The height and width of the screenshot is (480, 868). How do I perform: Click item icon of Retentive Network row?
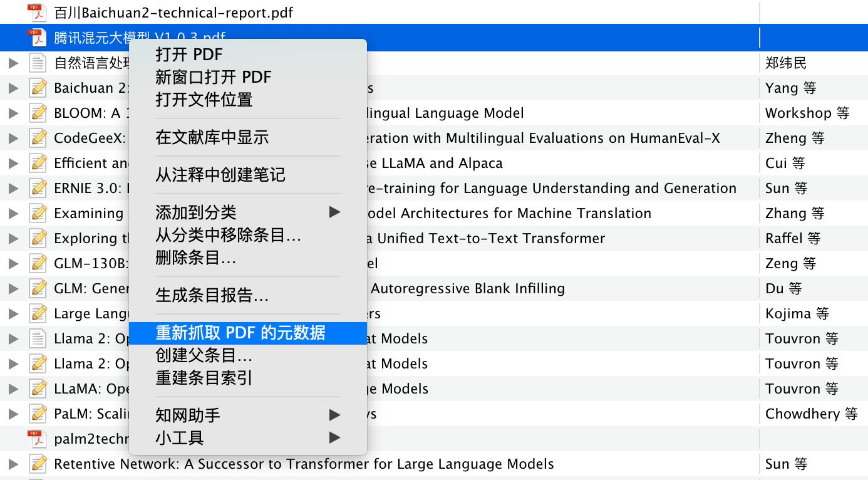pyautogui.click(x=38, y=464)
